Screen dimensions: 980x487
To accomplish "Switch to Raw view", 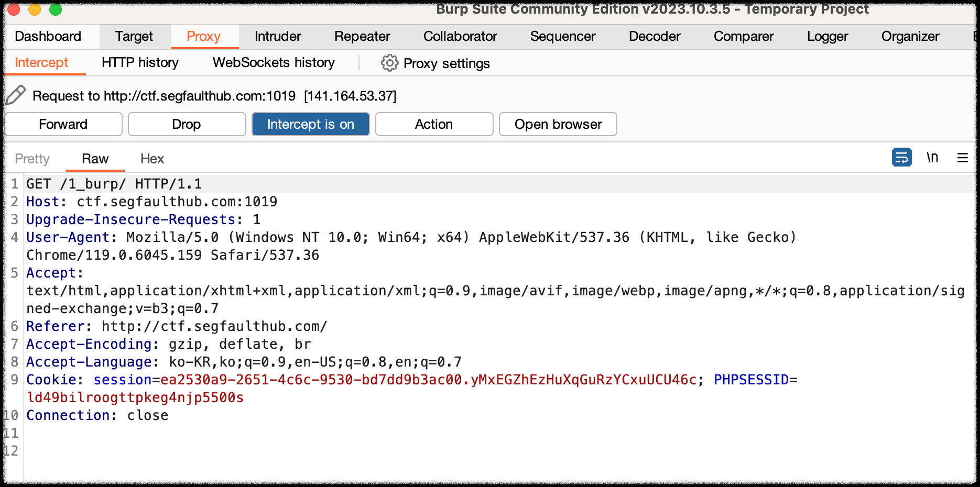I will [95, 159].
